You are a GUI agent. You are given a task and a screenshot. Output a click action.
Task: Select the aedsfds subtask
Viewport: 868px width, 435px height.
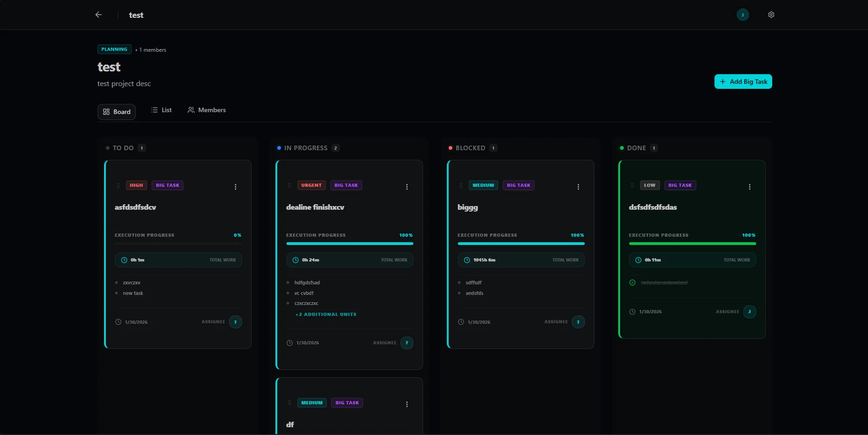pyautogui.click(x=474, y=294)
